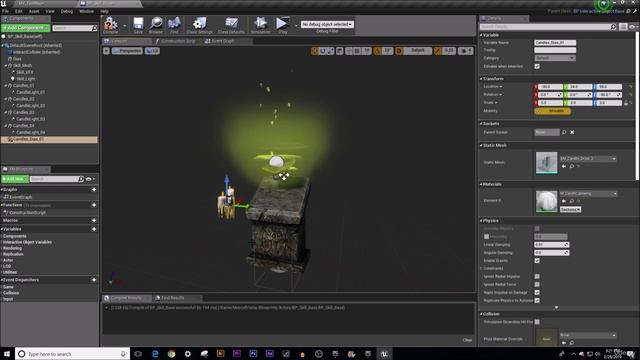
Task: Clear Parent Socket with X icon
Action: (572, 132)
